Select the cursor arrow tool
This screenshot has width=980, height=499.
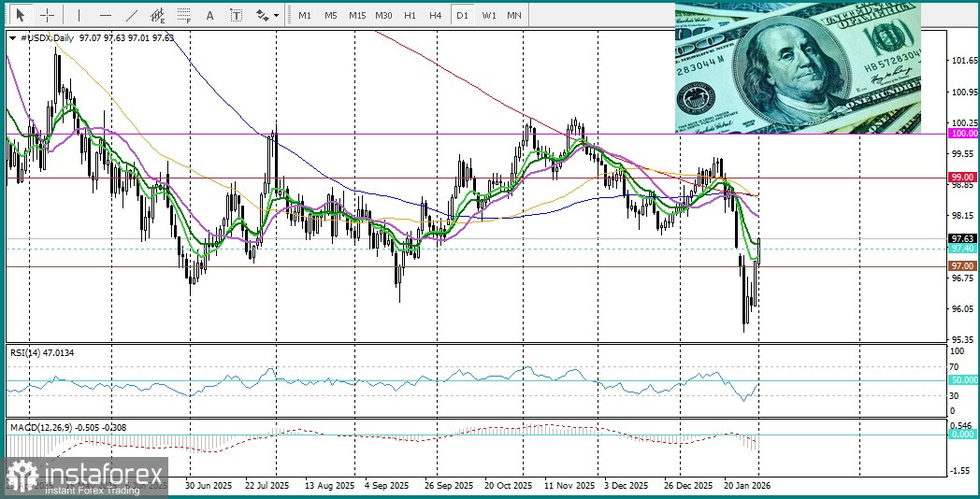click(21, 15)
